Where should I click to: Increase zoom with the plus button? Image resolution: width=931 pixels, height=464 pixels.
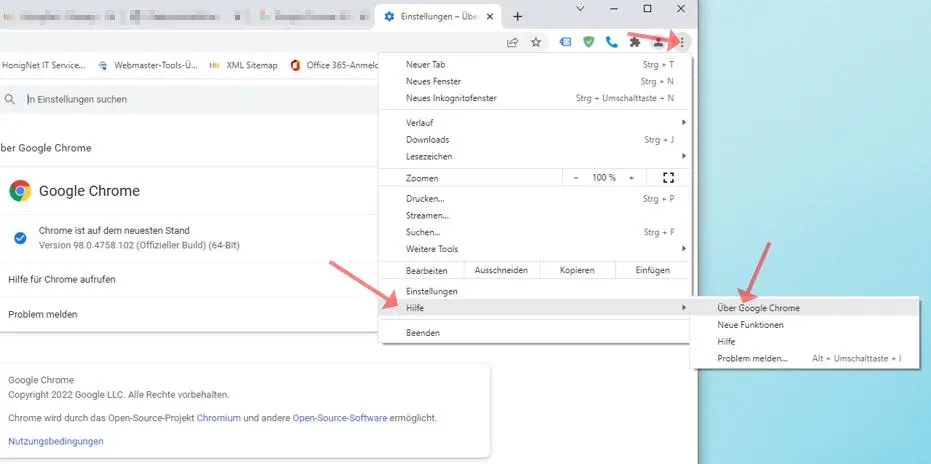point(631,178)
